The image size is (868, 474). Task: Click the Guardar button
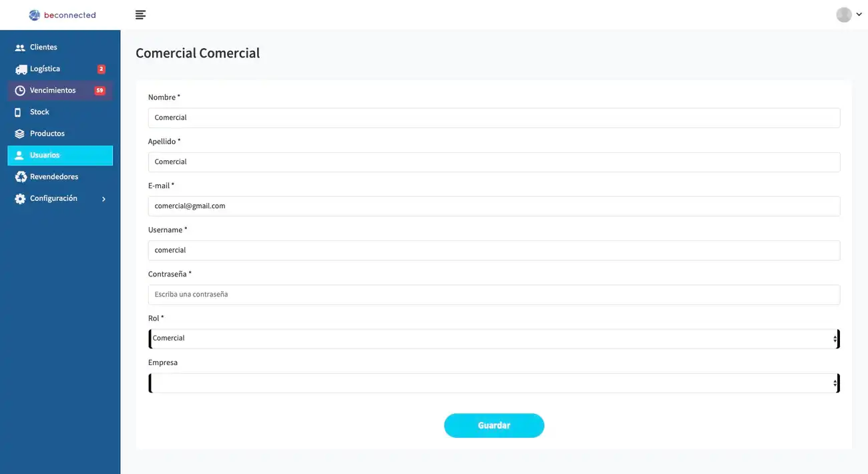click(494, 425)
